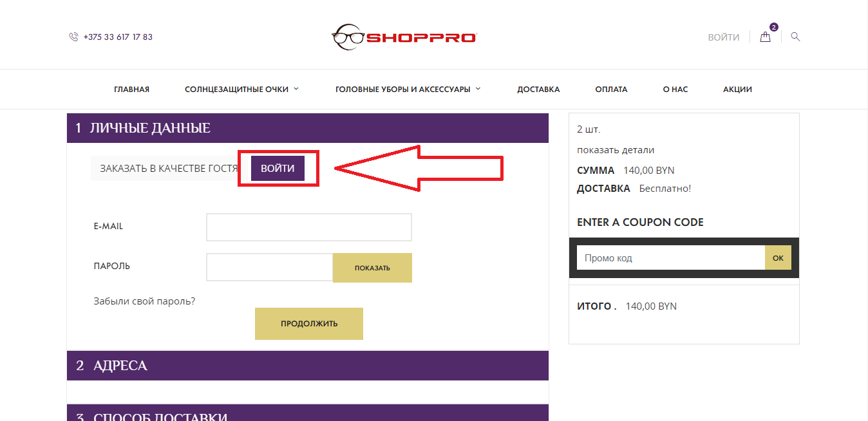Image resolution: width=868 pixels, height=421 pixels.
Task: Open the Акции menu item
Action: (737, 89)
